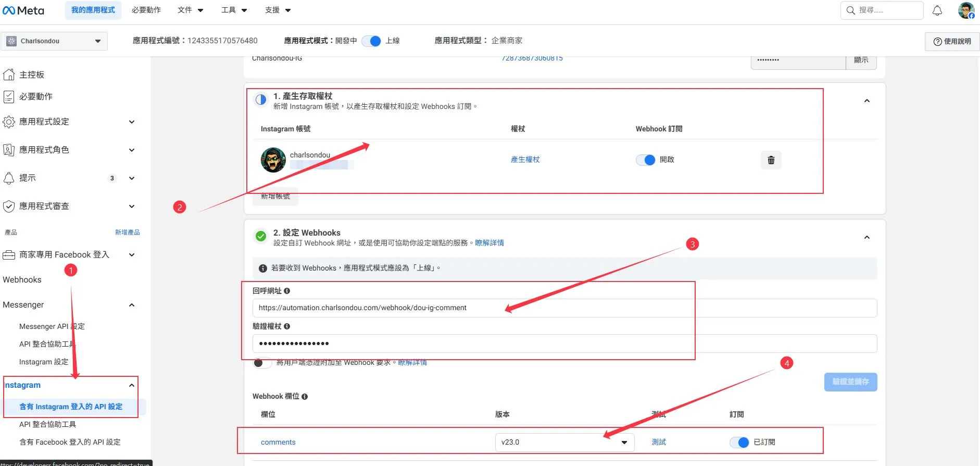Click the 顯示 button for the secret

click(861, 60)
